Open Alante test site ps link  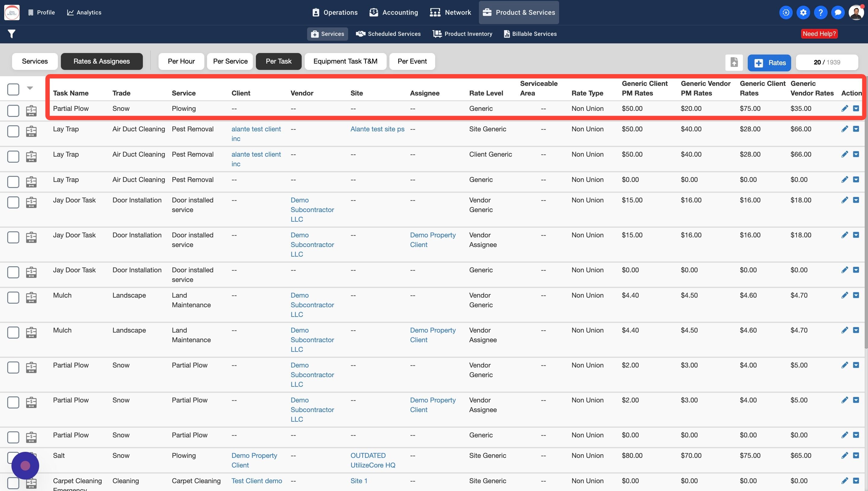coord(377,129)
